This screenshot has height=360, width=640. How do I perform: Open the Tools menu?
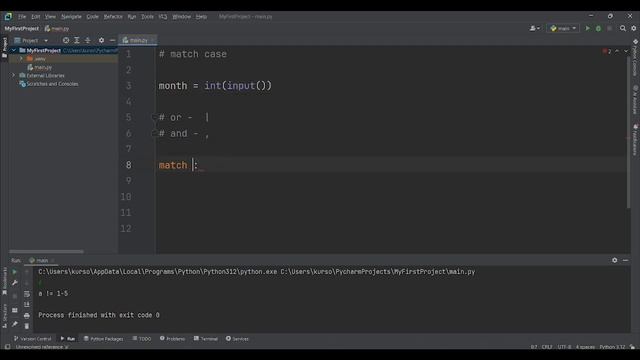click(147, 17)
